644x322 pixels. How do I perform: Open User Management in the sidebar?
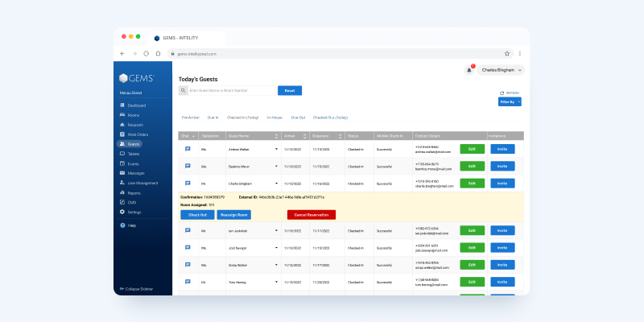(x=138, y=184)
